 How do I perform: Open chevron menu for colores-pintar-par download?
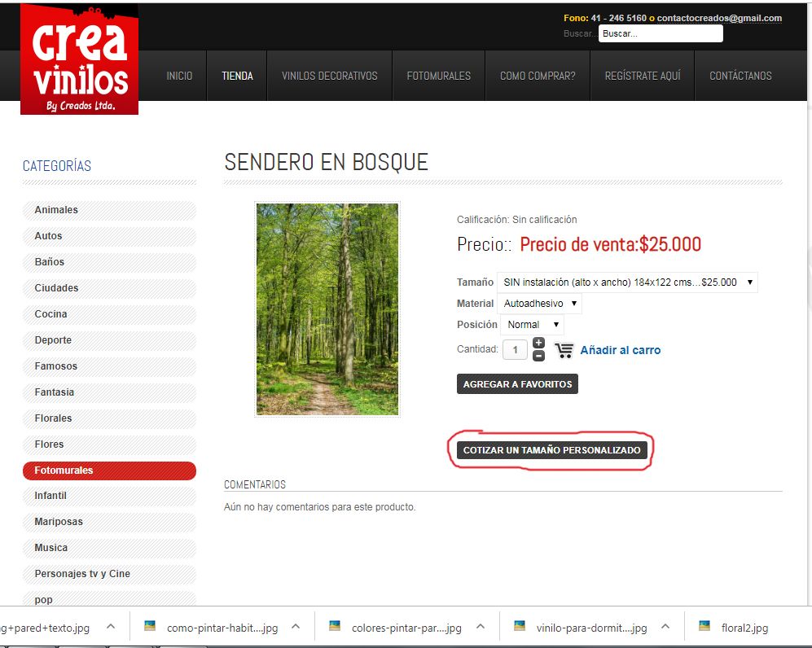click(481, 627)
